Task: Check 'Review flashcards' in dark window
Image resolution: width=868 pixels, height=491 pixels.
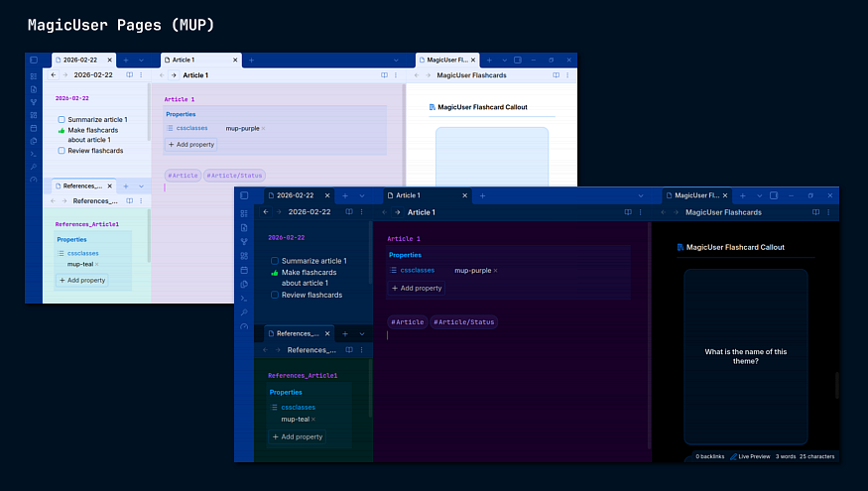Action: [x=275, y=295]
